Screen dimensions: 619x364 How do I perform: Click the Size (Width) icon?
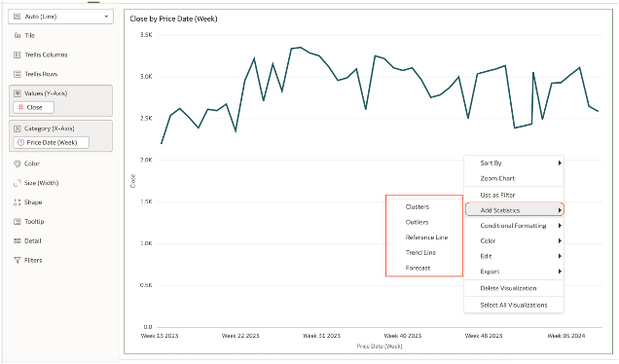pyautogui.click(x=18, y=183)
